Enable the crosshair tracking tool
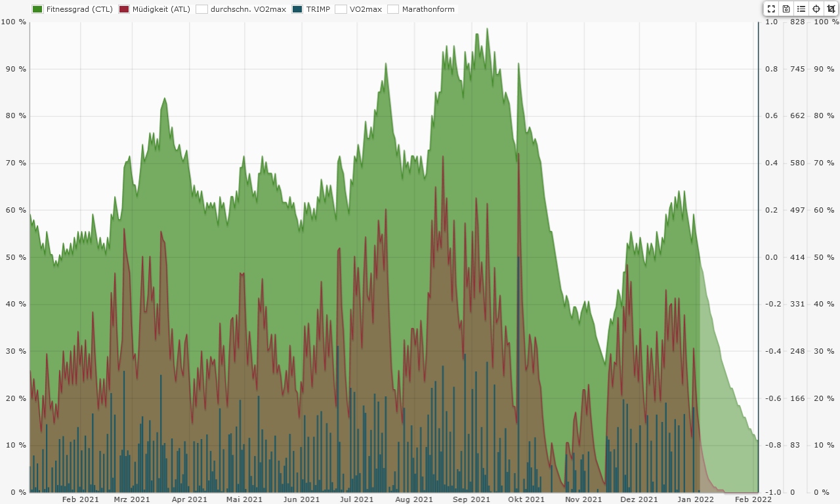 click(816, 9)
